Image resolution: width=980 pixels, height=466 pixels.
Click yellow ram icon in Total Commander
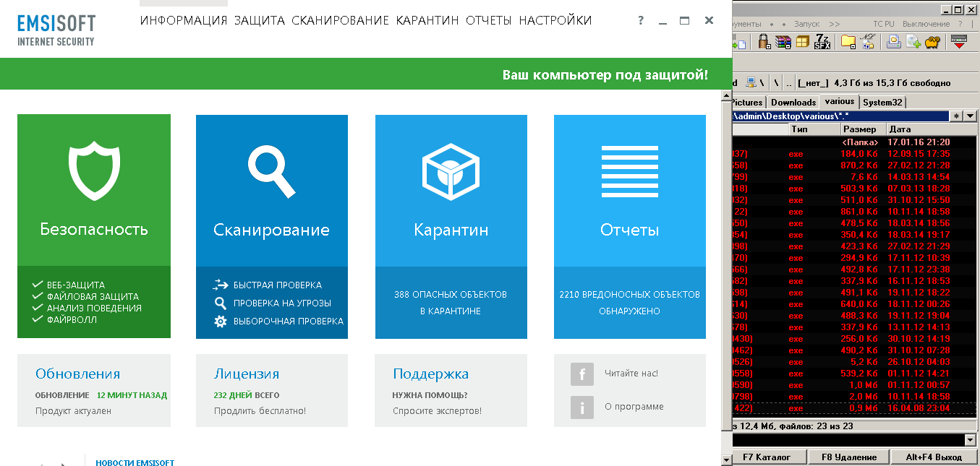pyautogui.click(x=933, y=43)
